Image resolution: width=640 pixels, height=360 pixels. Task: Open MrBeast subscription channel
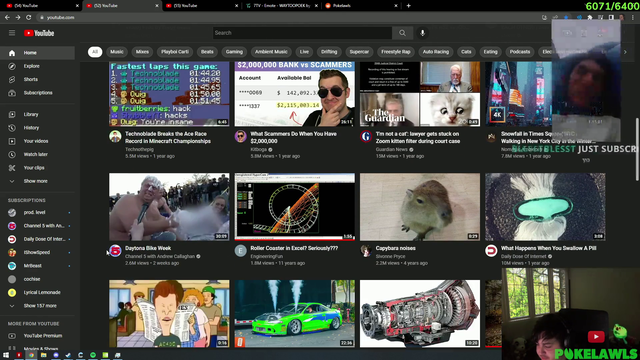(37, 266)
